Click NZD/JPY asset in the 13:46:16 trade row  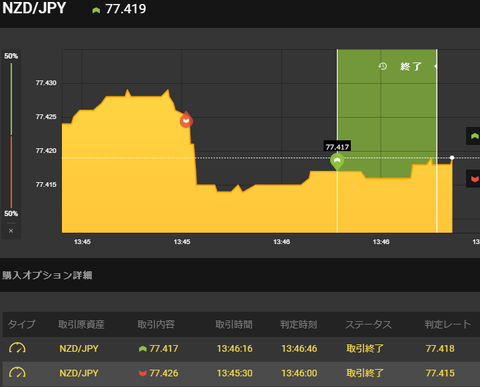click(79, 349)
